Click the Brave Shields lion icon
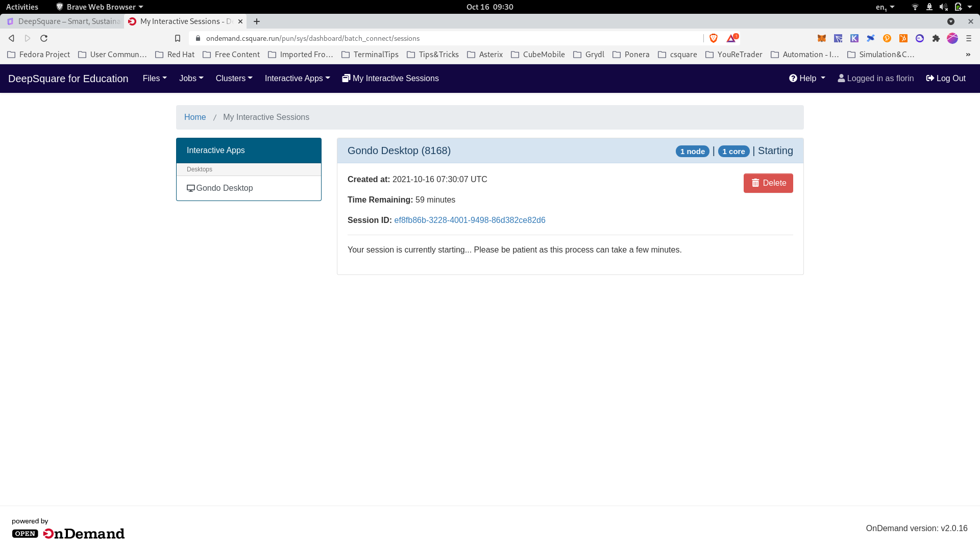The height and width of the screenshot is (551, 980). coord(714,38)
